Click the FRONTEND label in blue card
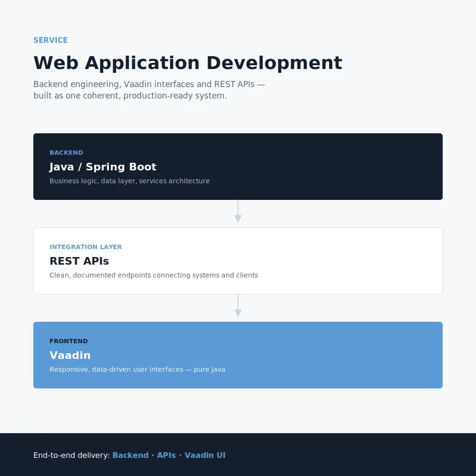This screenshot has width=476, height=476. pos(69,341)
